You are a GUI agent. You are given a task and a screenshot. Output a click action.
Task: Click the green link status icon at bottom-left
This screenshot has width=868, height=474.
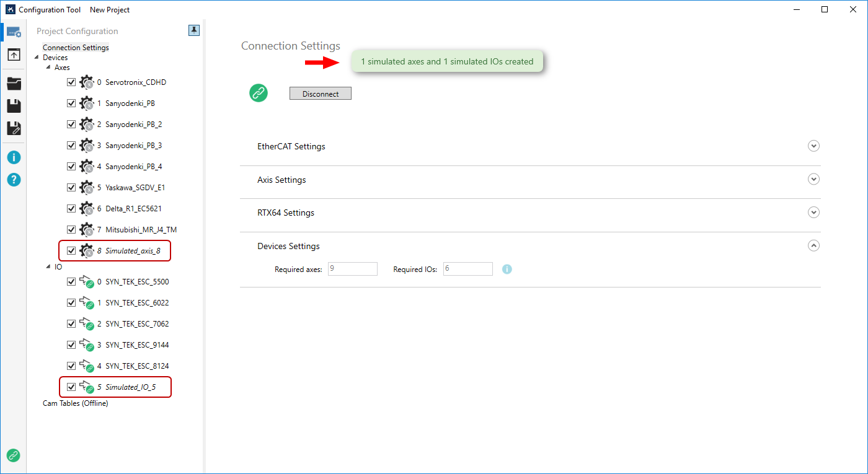click(13, 455)
